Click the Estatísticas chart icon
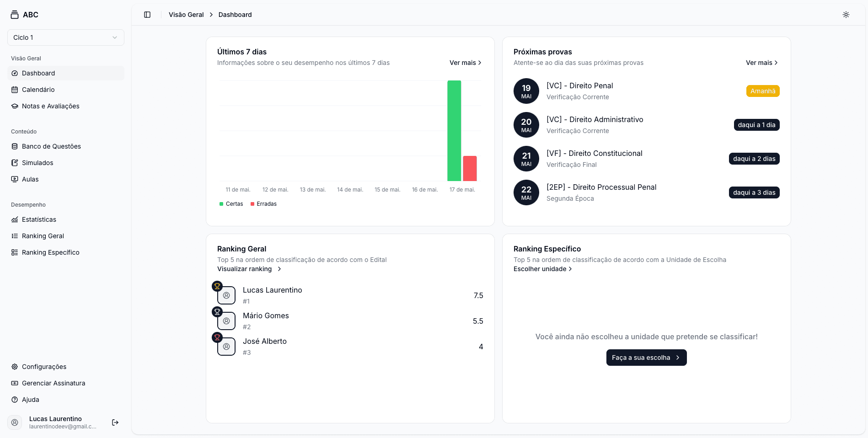 (x=15, y=219)
